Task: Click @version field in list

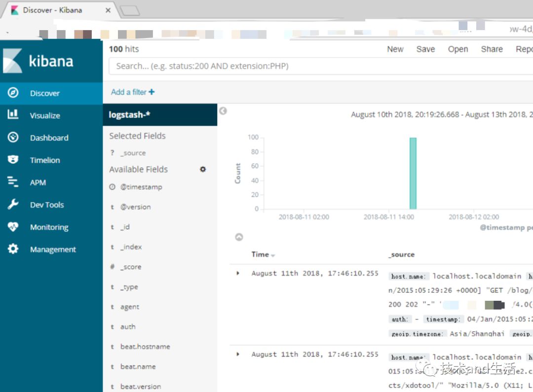Action: (x=136, y=207)
